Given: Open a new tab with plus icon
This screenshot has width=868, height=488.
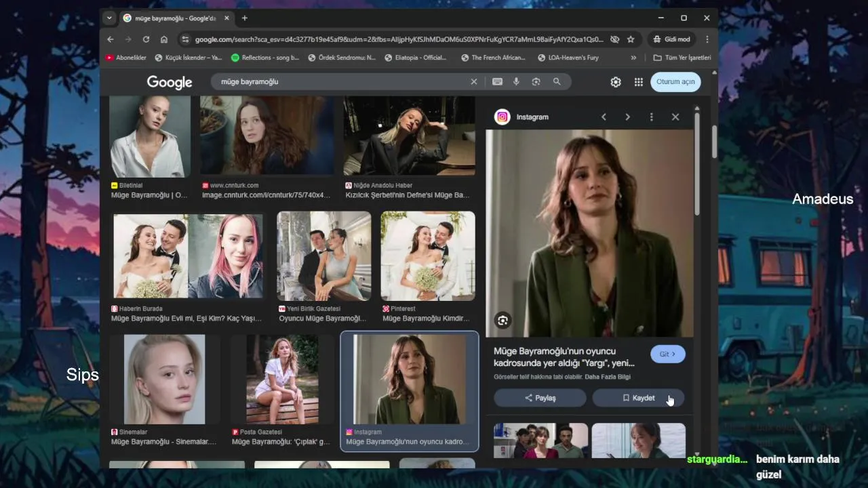Looking at the screenshot, I should tap(245, 18).
